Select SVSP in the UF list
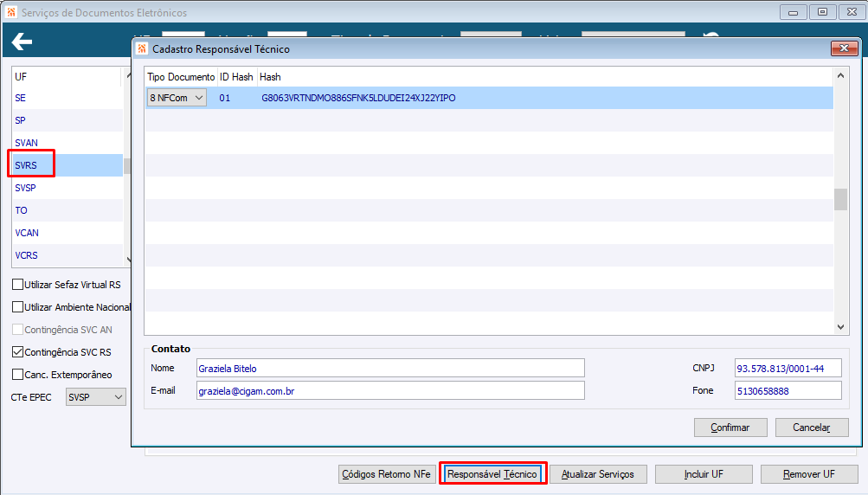 pyautogui.click(x=67, y=188)
